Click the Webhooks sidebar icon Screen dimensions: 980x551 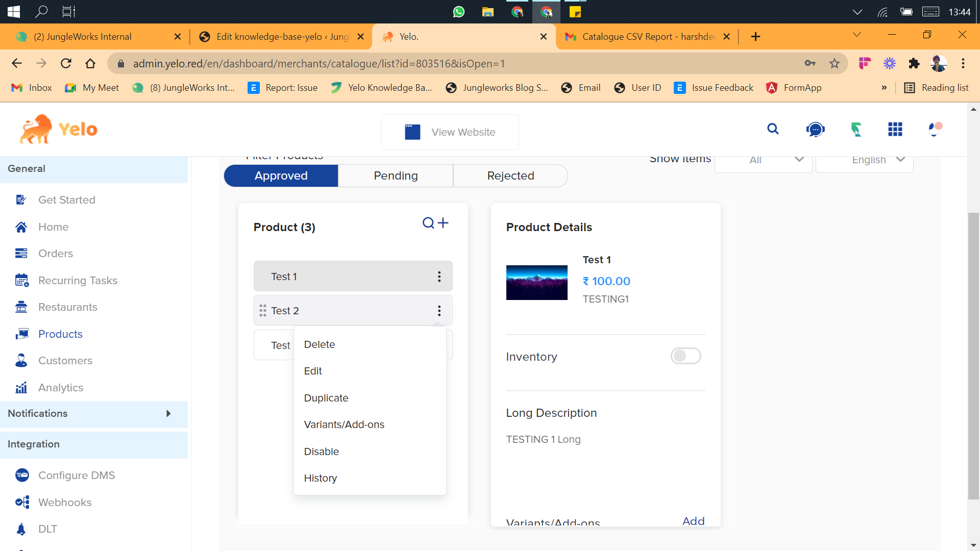(x=22, y=503)
